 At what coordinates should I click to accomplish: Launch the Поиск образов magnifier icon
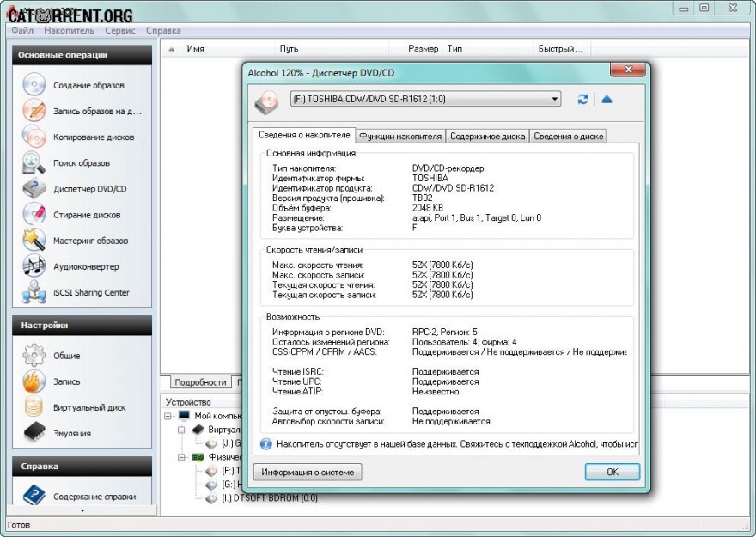point(34,163)
